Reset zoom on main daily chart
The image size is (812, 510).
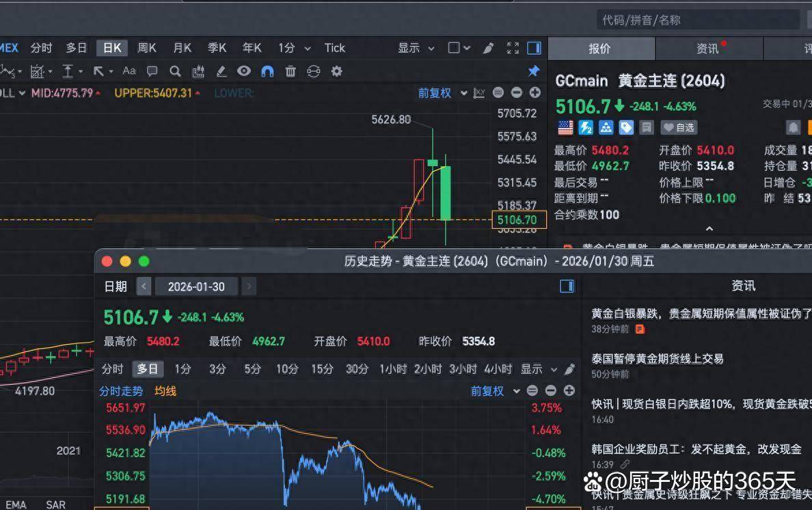coord(498,93)
